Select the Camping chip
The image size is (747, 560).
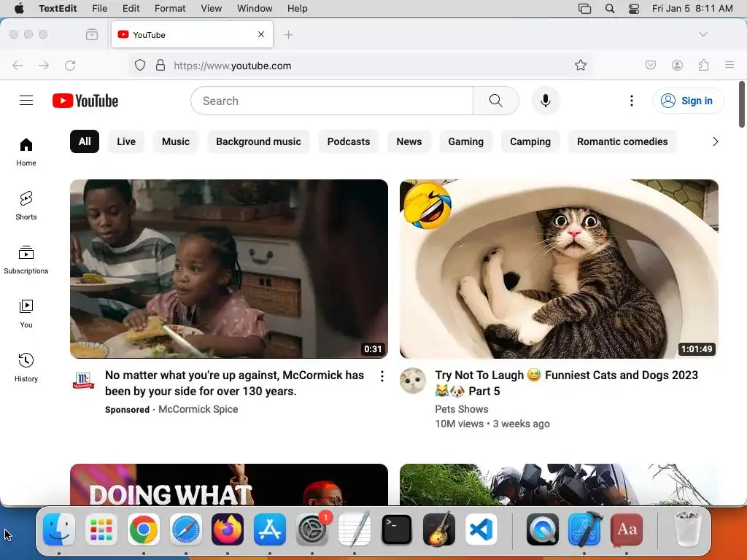pos(530,141)
